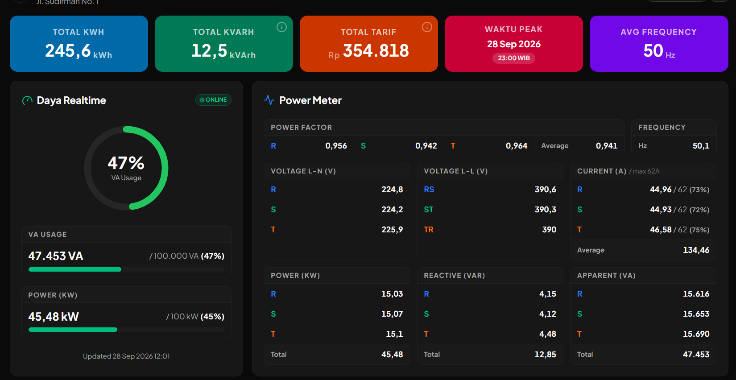The image size is (736, 380).
Task: Click the /100 kW (45%) label
Action: pyautogui.click(x=195, y=317)
